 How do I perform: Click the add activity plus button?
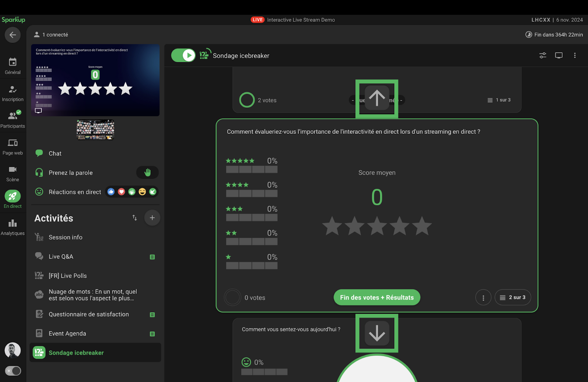(x=152, y=218)
